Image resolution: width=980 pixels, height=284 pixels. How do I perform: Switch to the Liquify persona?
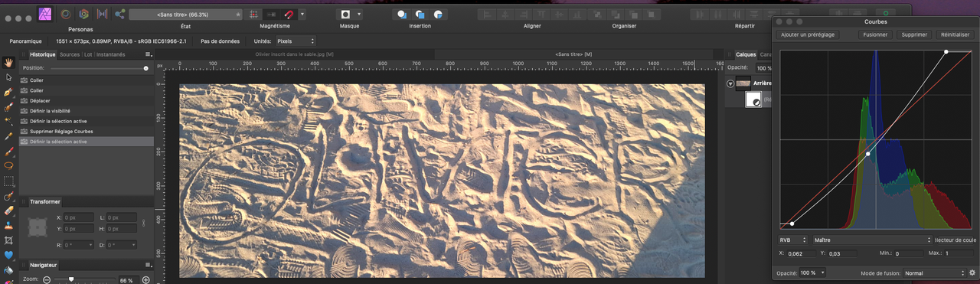coord(67,14)
